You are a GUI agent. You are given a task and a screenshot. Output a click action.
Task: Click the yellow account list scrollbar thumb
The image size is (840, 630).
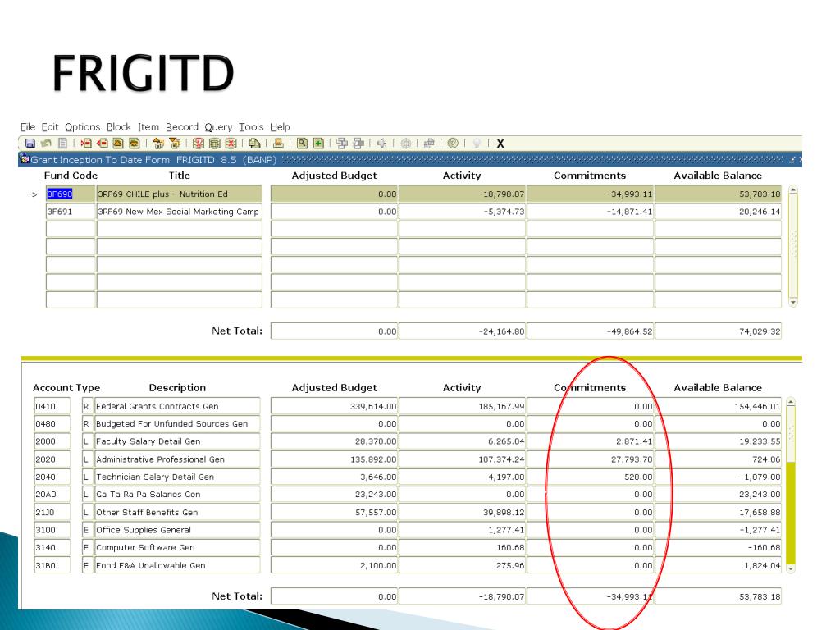tap(791, 512)
